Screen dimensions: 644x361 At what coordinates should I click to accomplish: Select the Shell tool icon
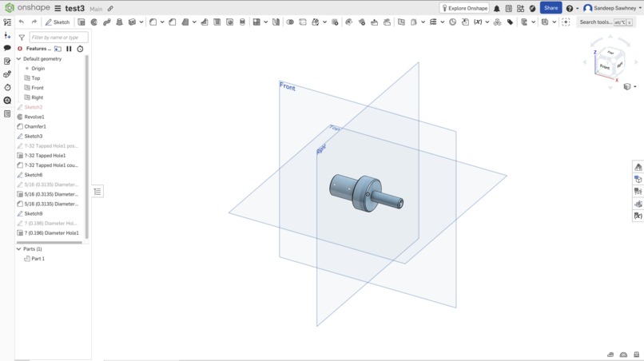[x=217, y=22]
